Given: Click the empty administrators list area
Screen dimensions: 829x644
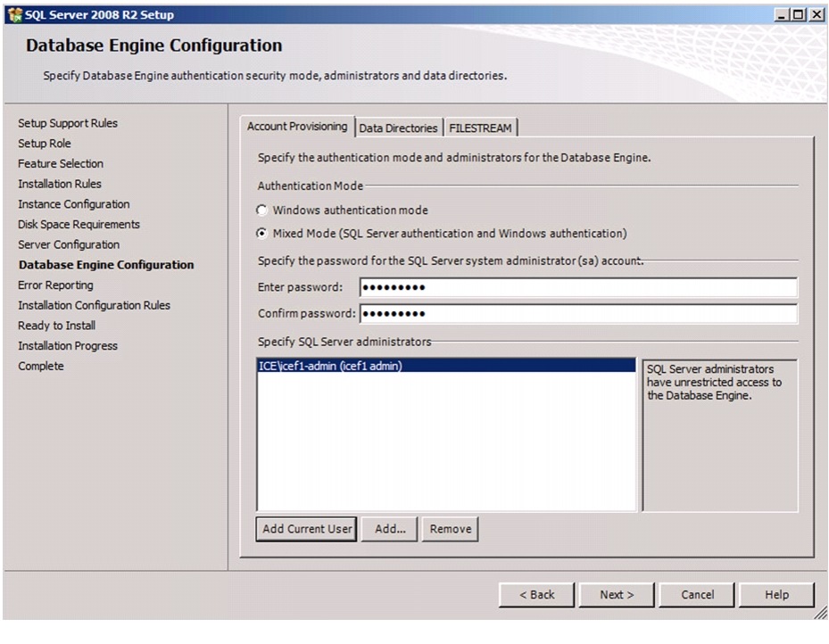Looking at the screenshot, I should (446, 442).
